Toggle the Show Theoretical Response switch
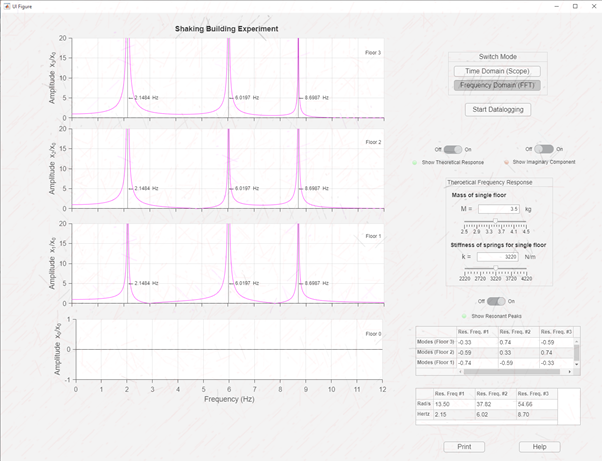Viewport: 602px width, 461px height. (x=453, y=149)
